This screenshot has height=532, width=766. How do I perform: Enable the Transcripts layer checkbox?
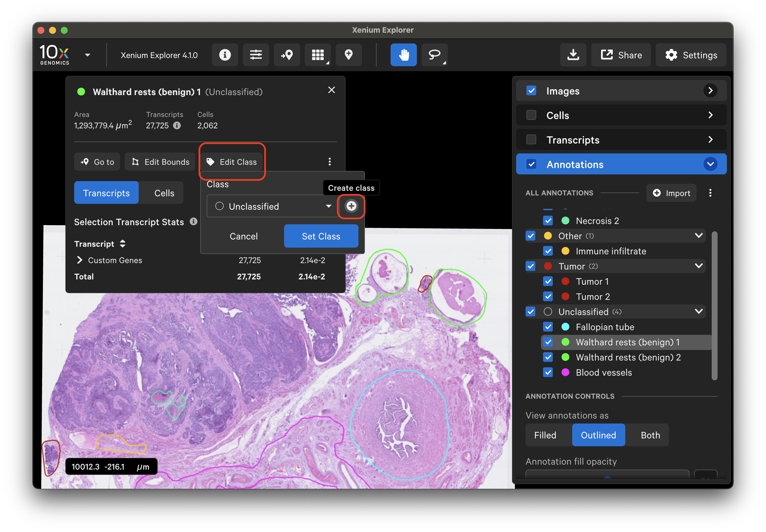531,140
